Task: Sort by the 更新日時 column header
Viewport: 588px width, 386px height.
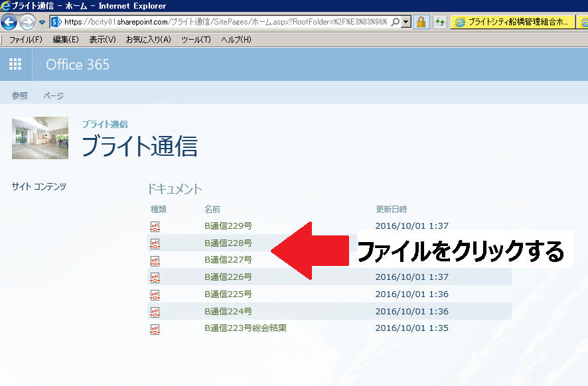Action: [x=391, y=209]
